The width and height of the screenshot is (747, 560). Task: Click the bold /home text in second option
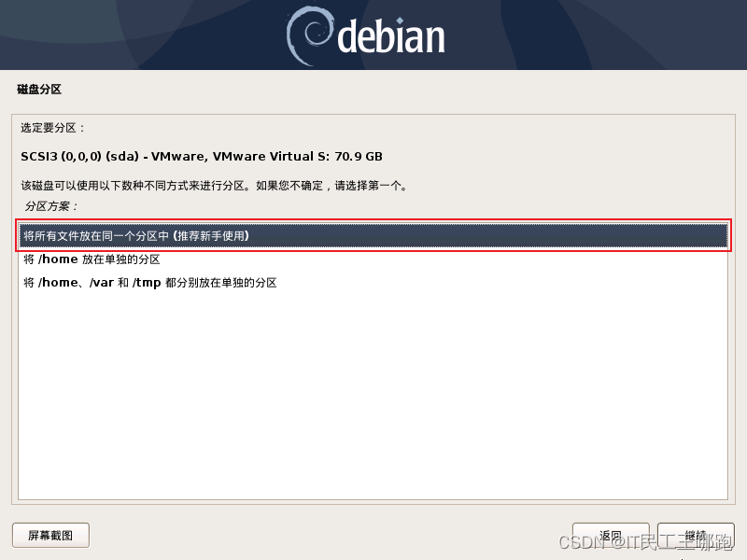tap(58, 259)
